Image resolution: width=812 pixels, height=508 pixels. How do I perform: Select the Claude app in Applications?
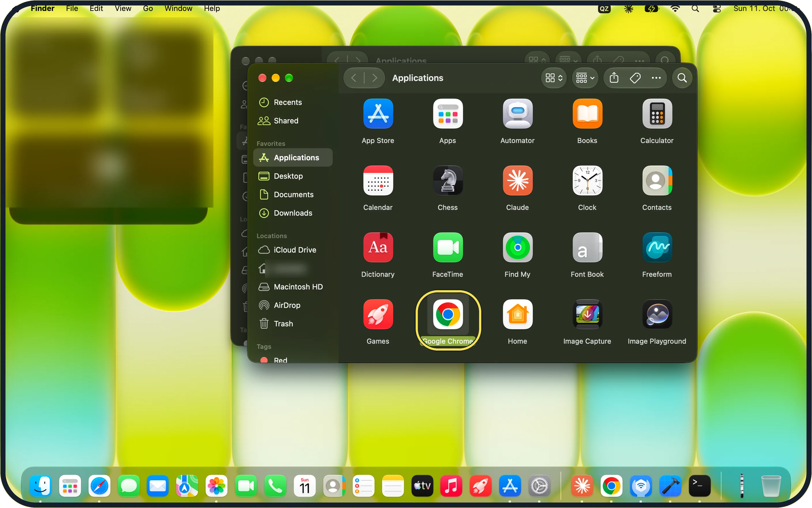[517, 181]
